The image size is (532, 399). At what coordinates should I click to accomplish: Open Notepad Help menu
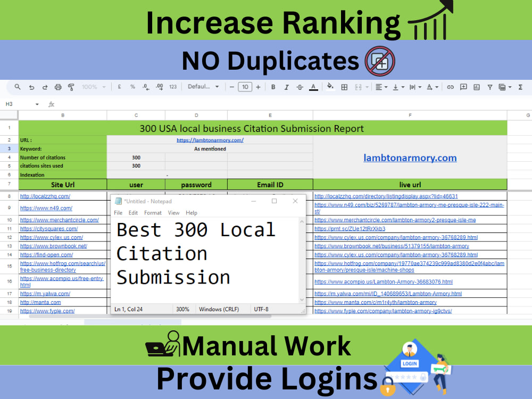[x=192, y=213]
